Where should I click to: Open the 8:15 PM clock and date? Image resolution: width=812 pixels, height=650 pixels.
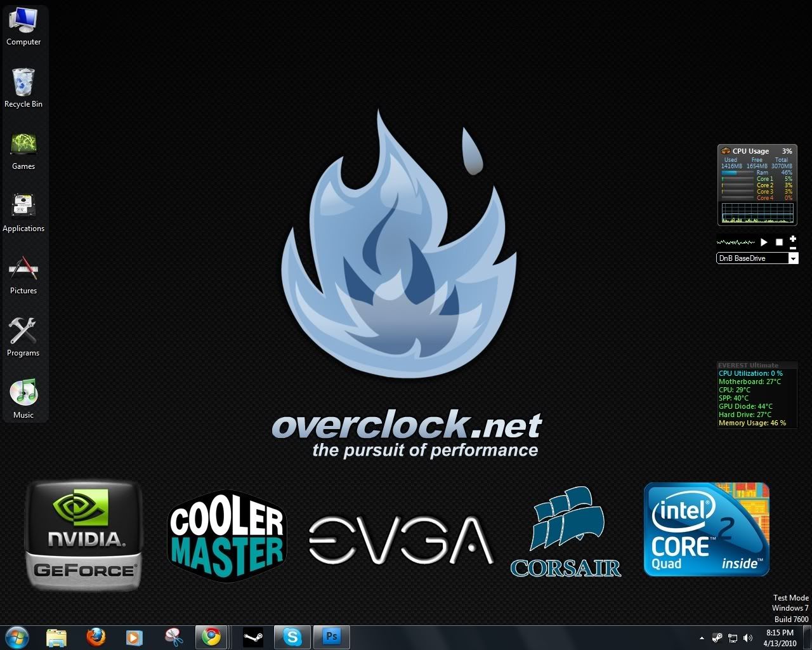click(780, 637)
